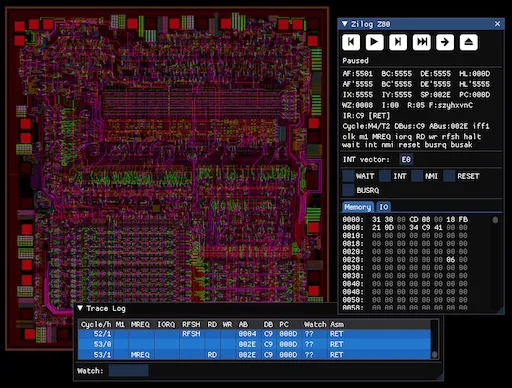
Task: Select trace log row 52/1
Action: (254, 334)
